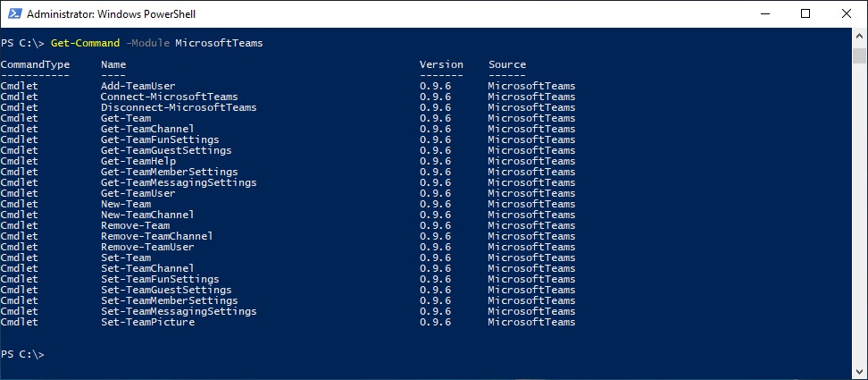Minimize the PowerShell window

coord(765,13)
